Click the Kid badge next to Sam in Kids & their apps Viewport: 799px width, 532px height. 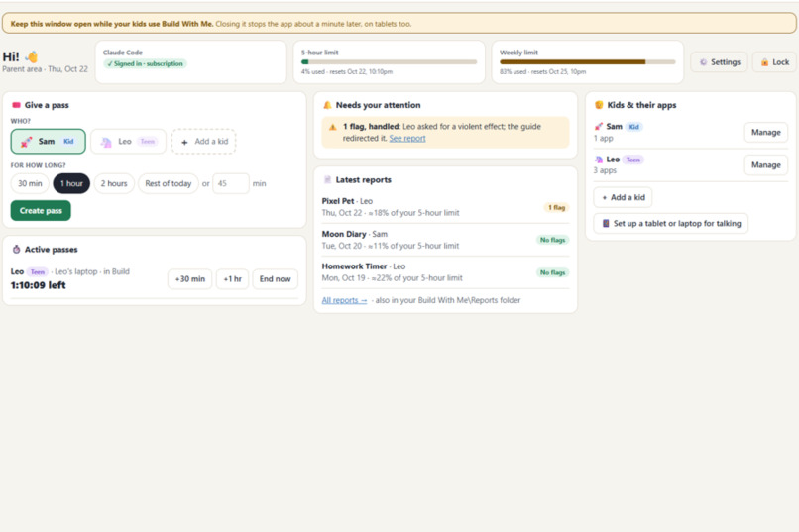click(633, 126)
